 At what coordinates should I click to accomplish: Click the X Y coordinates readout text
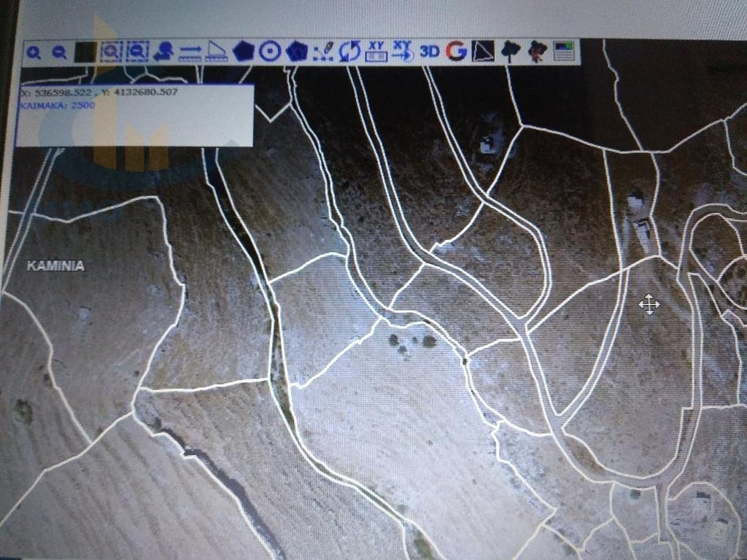coord(99,93)
